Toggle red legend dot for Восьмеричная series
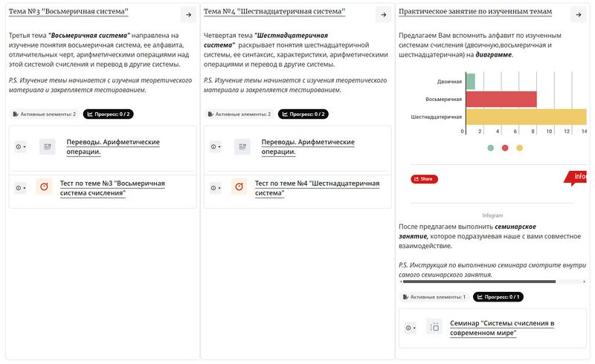 pos(505,148)
